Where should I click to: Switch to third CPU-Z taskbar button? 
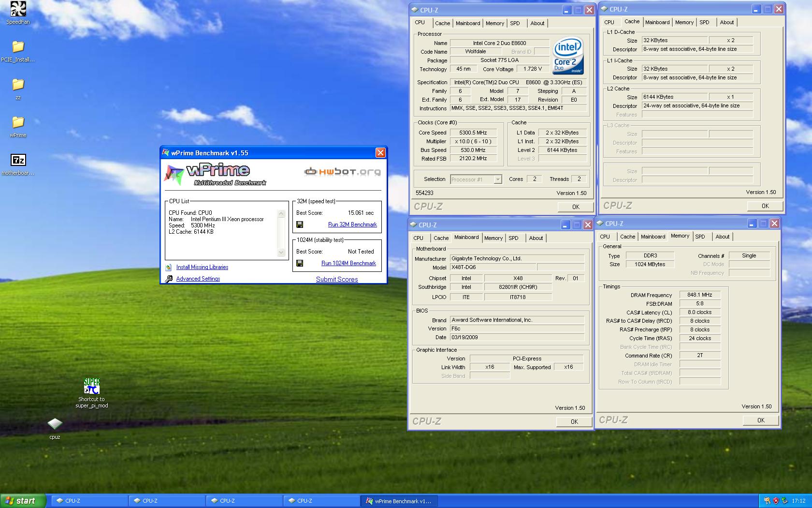tap(244, 501)
